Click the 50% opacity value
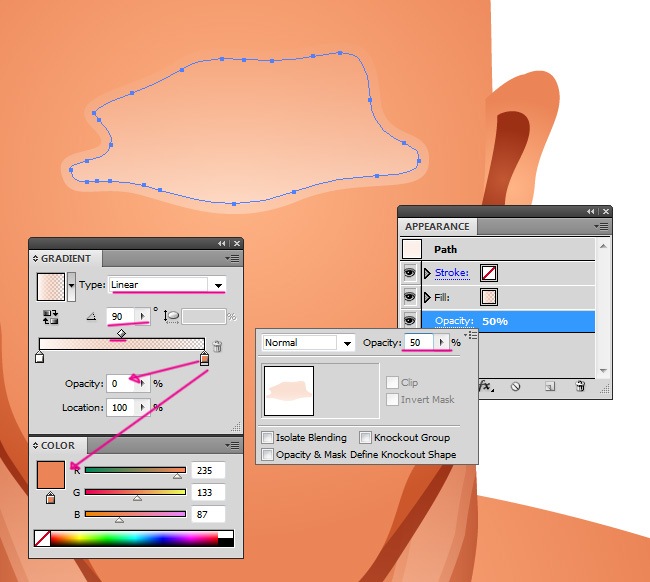Viewport: 650px width, 582px height. 495,321
